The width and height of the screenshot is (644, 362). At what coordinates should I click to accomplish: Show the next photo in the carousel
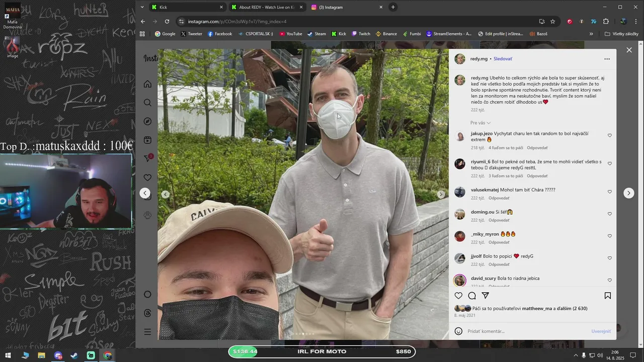pyautogui.click(x=441, y=194)
